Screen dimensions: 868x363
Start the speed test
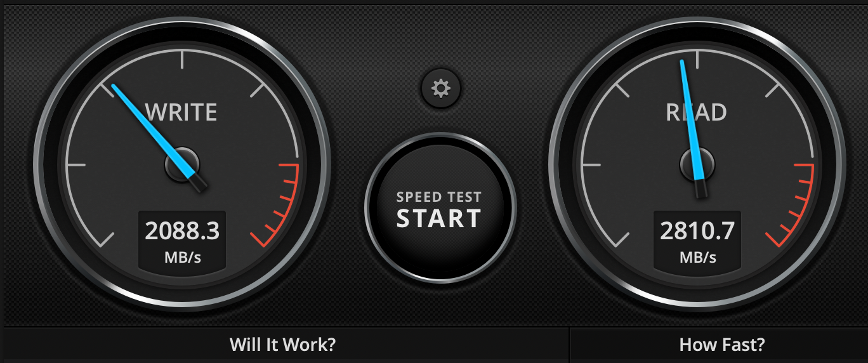pos(440,209)
